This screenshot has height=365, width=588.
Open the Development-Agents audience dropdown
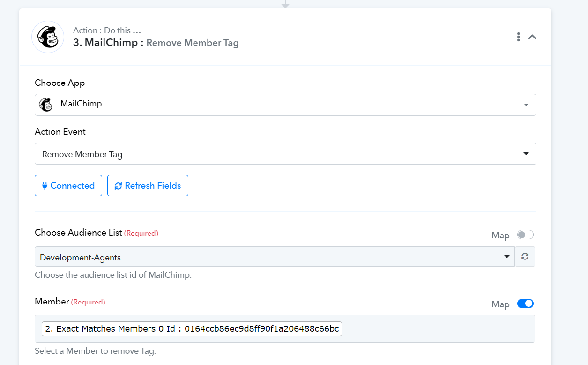click(275, 257)
